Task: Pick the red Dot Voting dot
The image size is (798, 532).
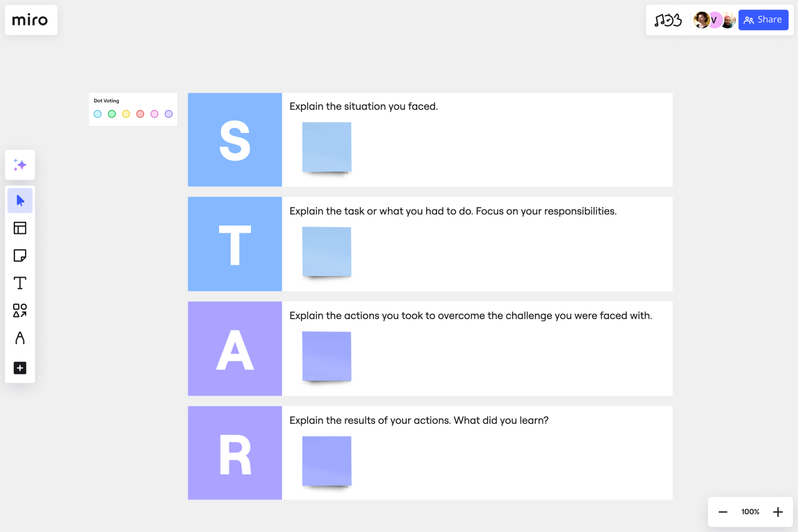Action: (x=140, y=114)
